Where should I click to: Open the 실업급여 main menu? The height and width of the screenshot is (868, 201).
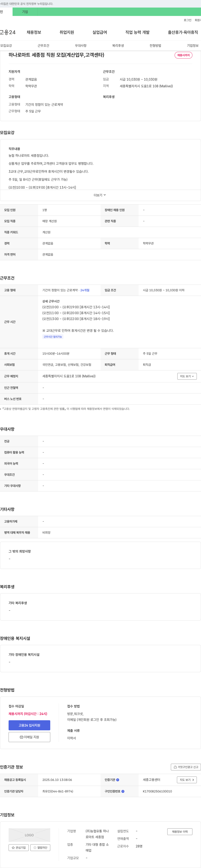click(99, 32)
